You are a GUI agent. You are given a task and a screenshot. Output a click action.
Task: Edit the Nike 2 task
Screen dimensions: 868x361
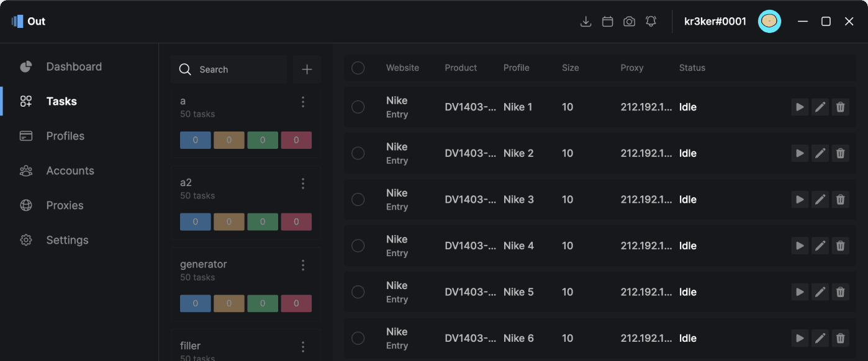pos(820,153)
